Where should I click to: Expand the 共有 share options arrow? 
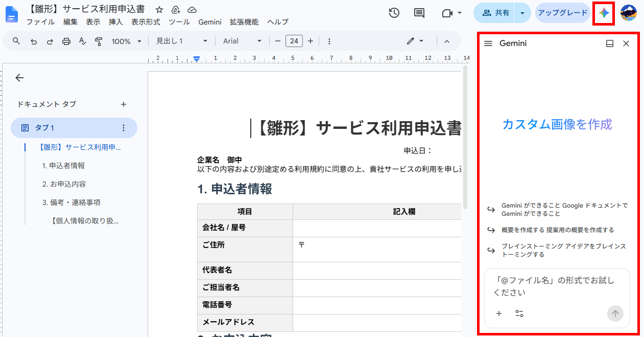pyautogui.click(x=522, y=13)
